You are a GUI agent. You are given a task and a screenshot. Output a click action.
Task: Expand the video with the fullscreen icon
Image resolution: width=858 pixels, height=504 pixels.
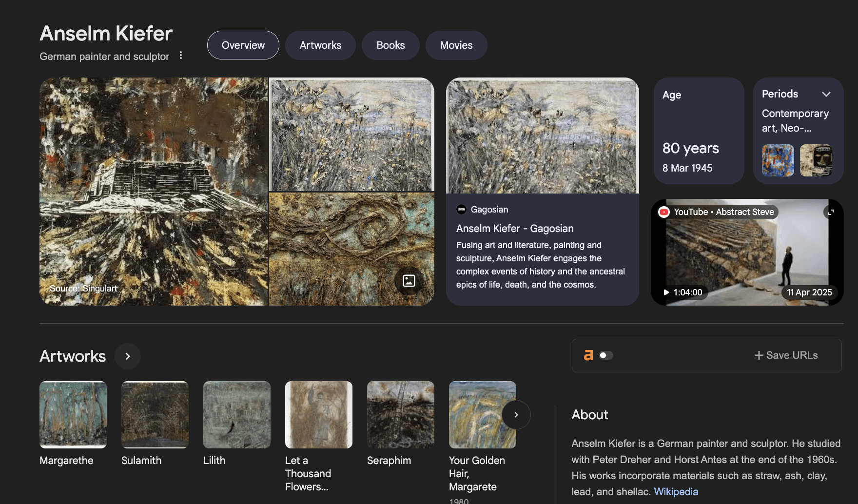tap(831, 212)
